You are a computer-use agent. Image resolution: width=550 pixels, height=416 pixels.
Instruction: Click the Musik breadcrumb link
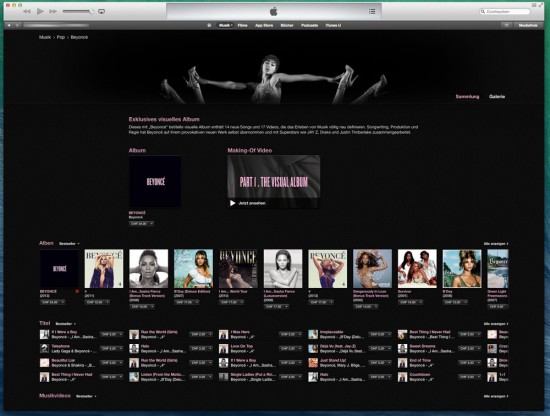click(x=45, y=37)
